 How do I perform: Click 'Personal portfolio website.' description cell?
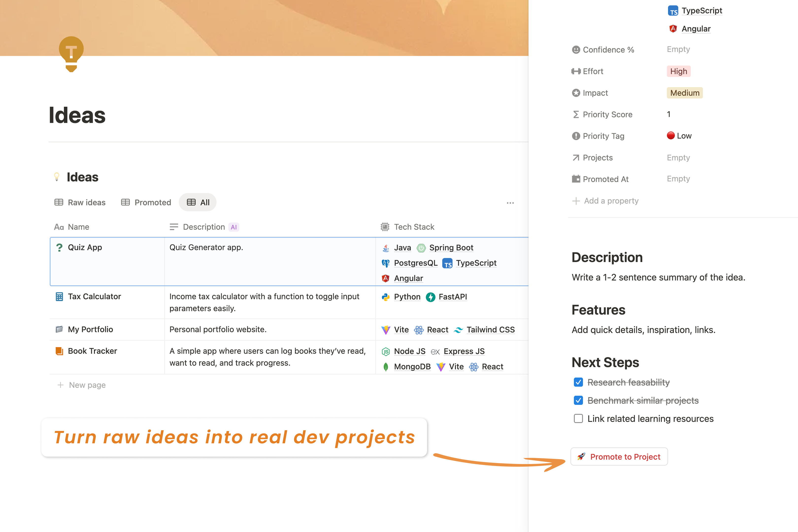point(270,330)
